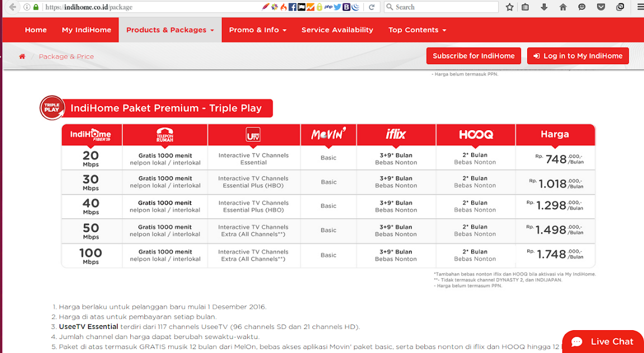Log in to My IndiHome

[x=578, y=56]
